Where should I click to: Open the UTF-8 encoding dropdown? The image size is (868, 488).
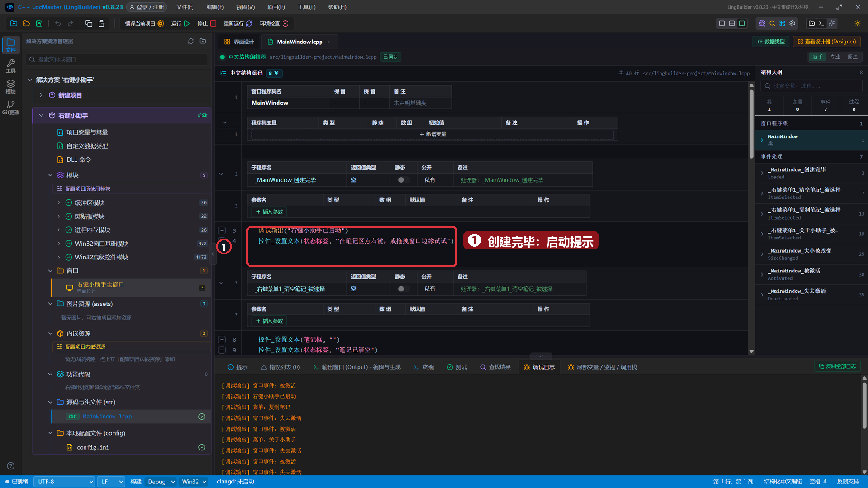(64, 482)
